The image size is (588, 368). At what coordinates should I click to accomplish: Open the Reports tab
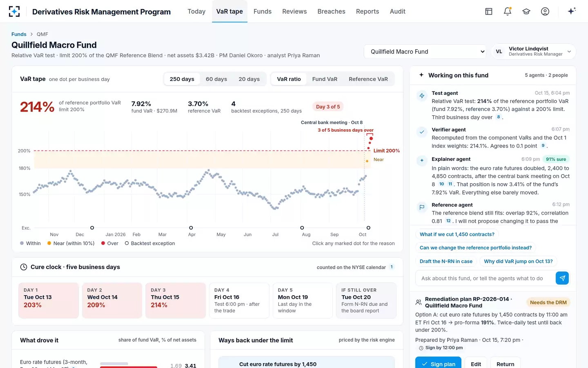(367, 11)
